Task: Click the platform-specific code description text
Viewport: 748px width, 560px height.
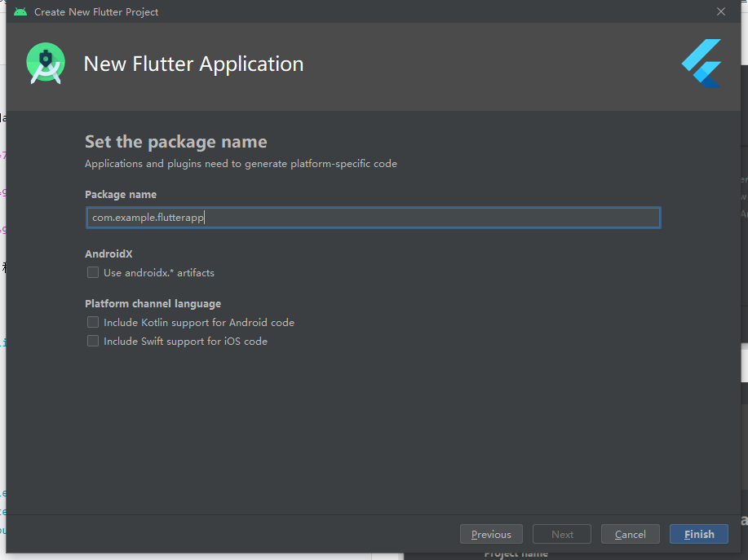Action: pyautogui.click(x=241, y=164)
